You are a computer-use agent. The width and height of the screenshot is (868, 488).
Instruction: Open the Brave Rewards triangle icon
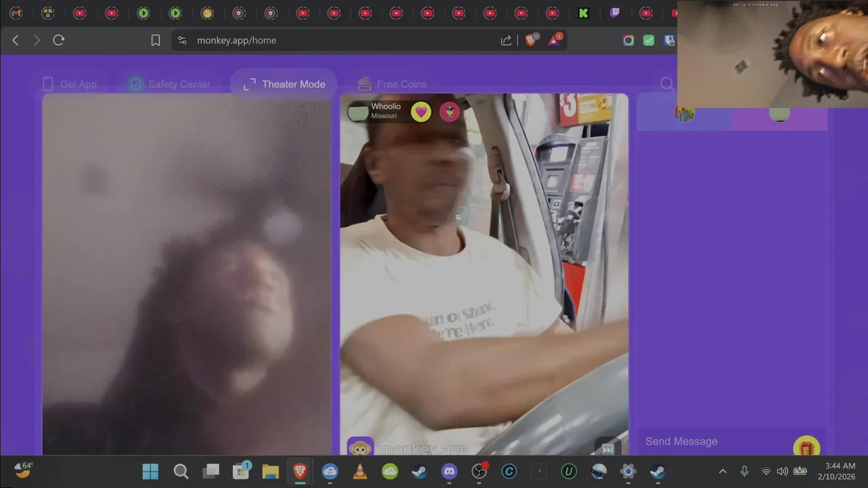pos(555,40)
